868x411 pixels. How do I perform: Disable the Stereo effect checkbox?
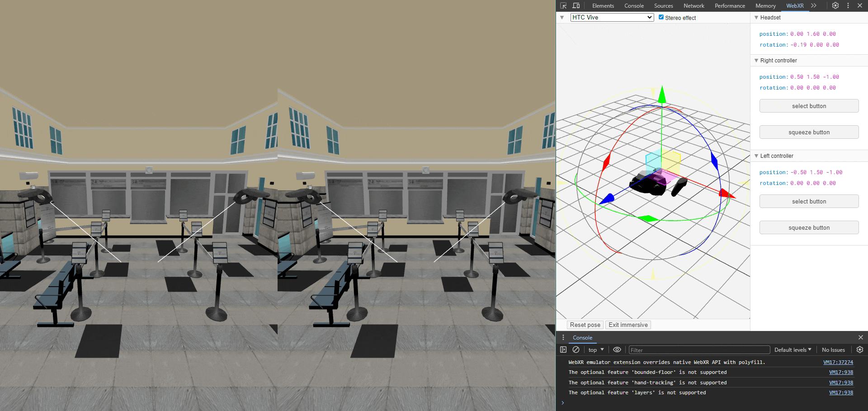click(x=661, y=17)
